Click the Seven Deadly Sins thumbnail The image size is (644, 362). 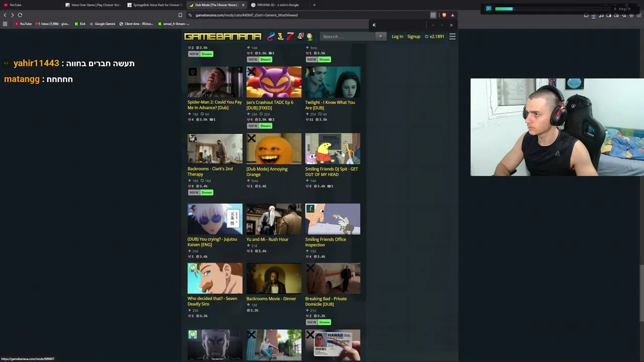[215, 278]
